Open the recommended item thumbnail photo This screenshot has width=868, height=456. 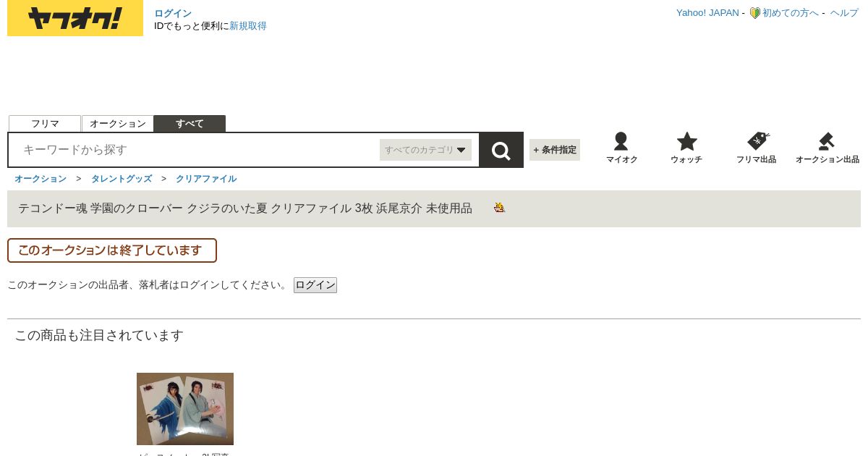pos(185,409)
